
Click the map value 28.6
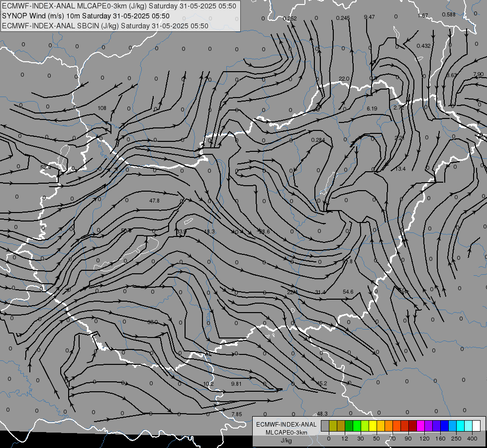click(x=264, y=231)
